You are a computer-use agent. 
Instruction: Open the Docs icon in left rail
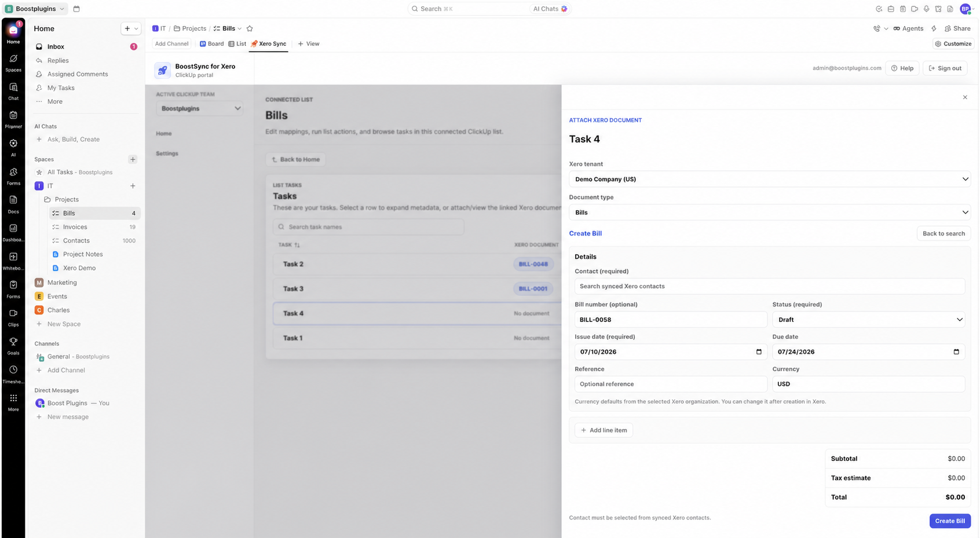point(13,204)
